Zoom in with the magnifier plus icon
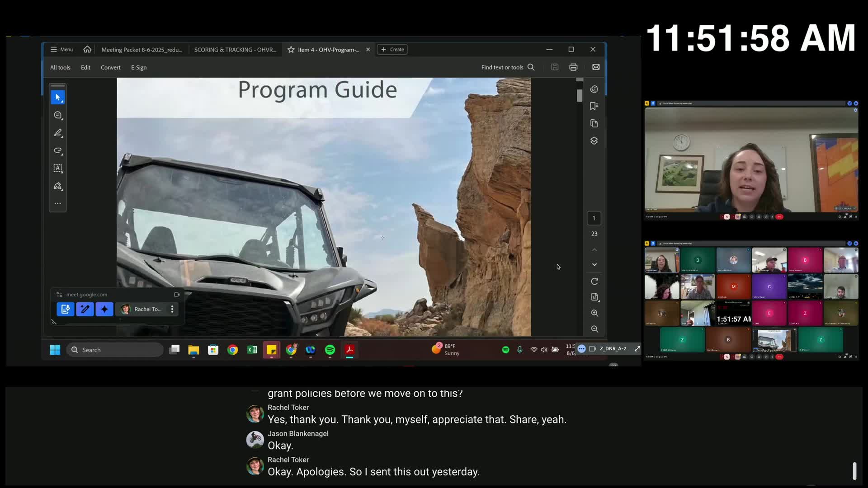Viewport: 868px width, 488px height. click(x=594, y=313)
